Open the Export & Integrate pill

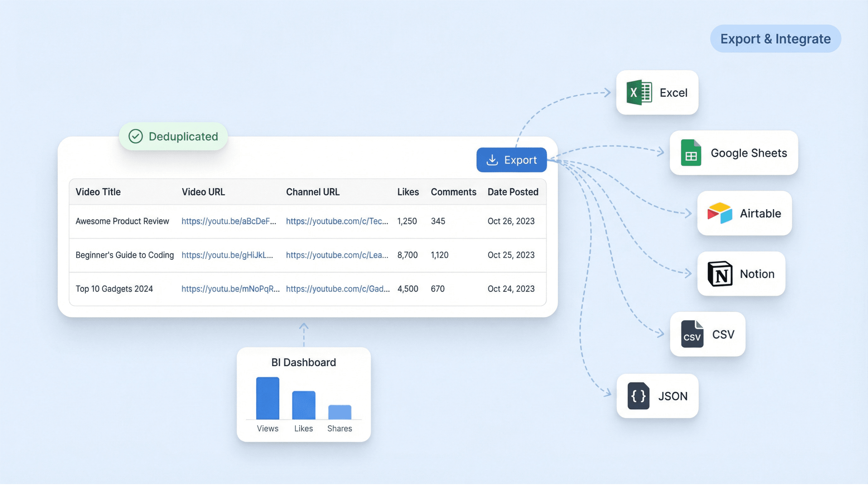[775, 39]
